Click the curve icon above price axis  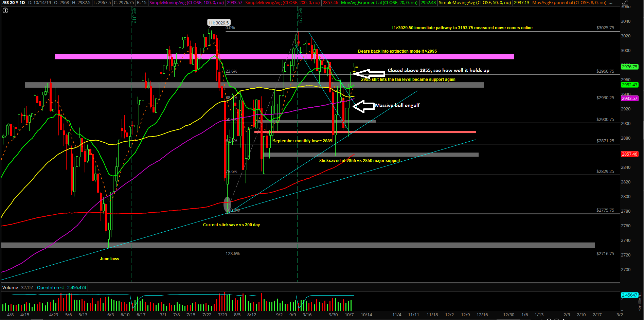tap(625, 3)
